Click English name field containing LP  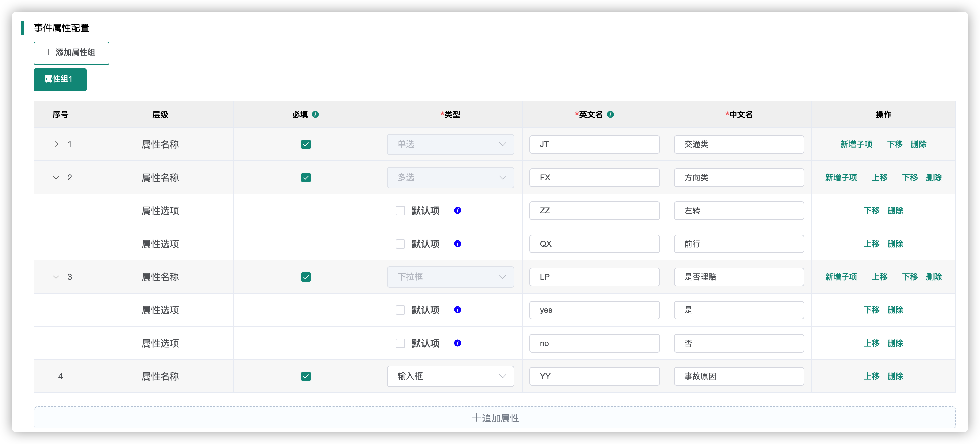[594, 277]
